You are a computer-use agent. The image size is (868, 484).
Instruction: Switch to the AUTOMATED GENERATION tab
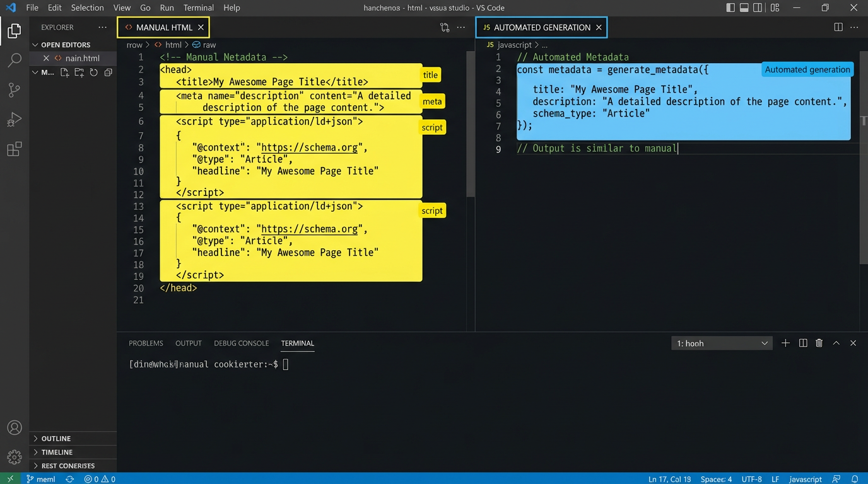pos(541,28)
